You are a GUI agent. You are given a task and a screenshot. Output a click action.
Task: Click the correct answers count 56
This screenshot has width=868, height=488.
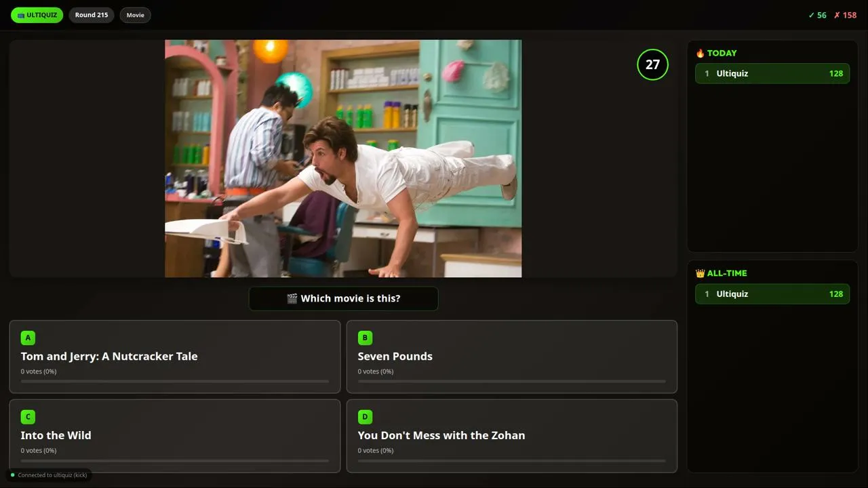coord(817,15)
